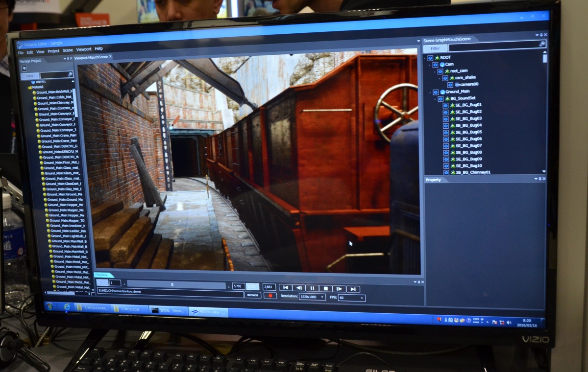The image size is (588, 372).
Task: Click the Cam group icon
Action: [x=441, y=65]
